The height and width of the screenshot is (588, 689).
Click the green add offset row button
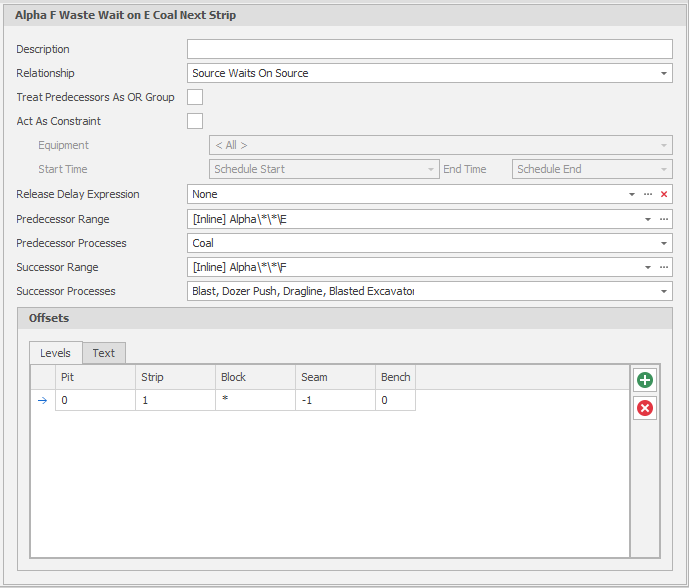pyautogui.click(x=645, y=380)
